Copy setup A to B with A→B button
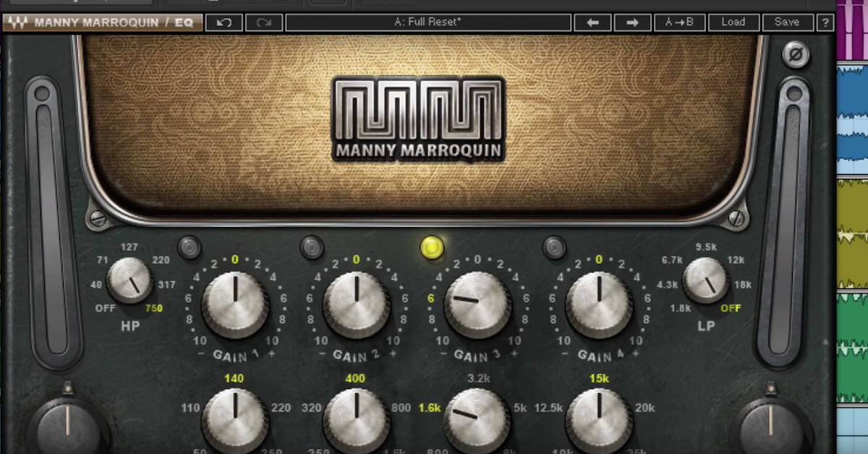The height and width of the screenshot is (454, 868). point(679,22)
